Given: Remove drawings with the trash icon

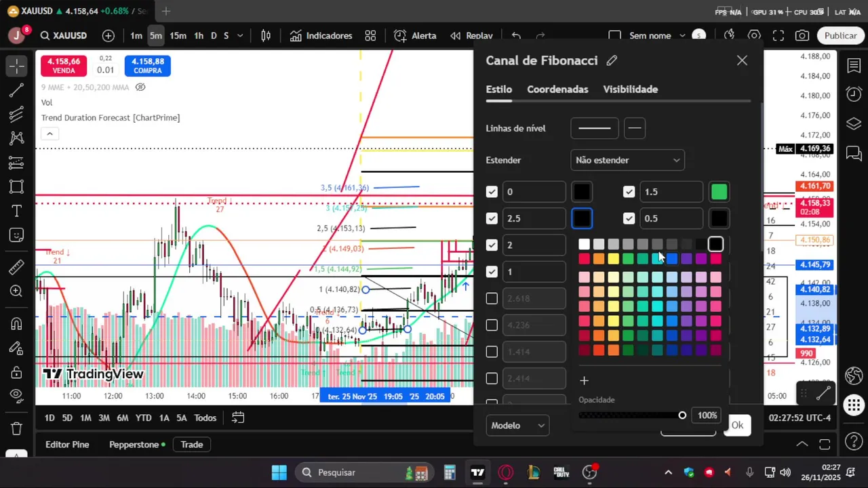Looking at the screenshot, I should pos(17,428).
